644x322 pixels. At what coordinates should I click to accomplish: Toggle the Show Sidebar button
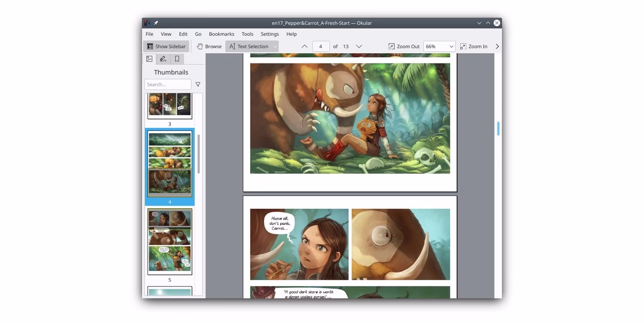166,47
